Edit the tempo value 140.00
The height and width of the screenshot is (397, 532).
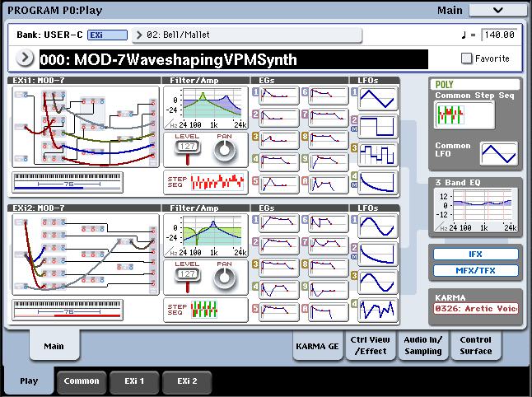point(499,35)
